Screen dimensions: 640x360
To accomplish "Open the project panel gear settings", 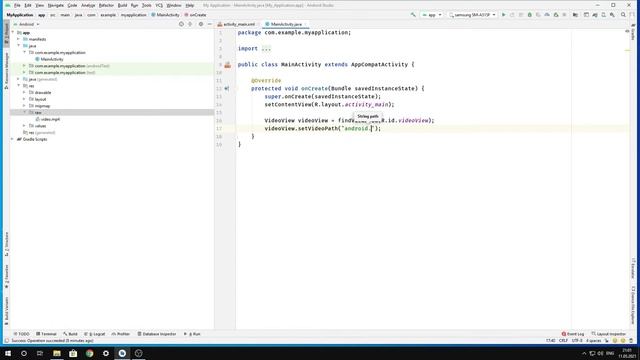I will (x=200, y=24).
